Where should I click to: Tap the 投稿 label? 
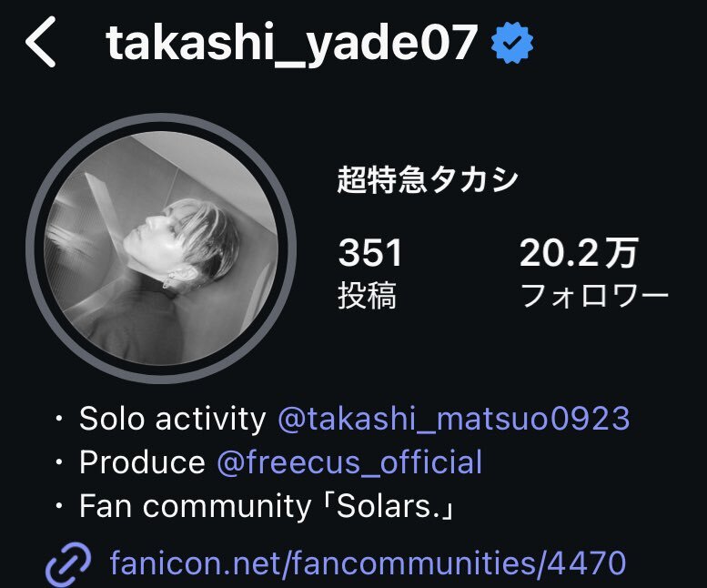click(368, 295)
